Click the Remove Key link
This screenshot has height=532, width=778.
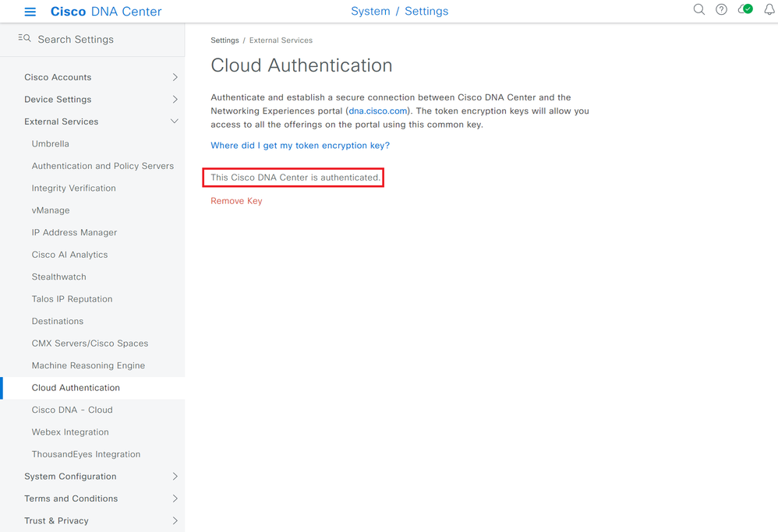click(x=236, y=201)
